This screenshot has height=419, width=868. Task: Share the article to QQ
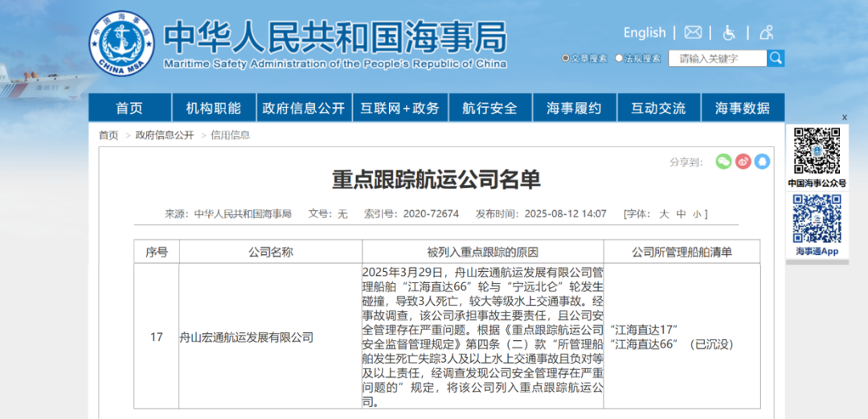coord(762,162)
